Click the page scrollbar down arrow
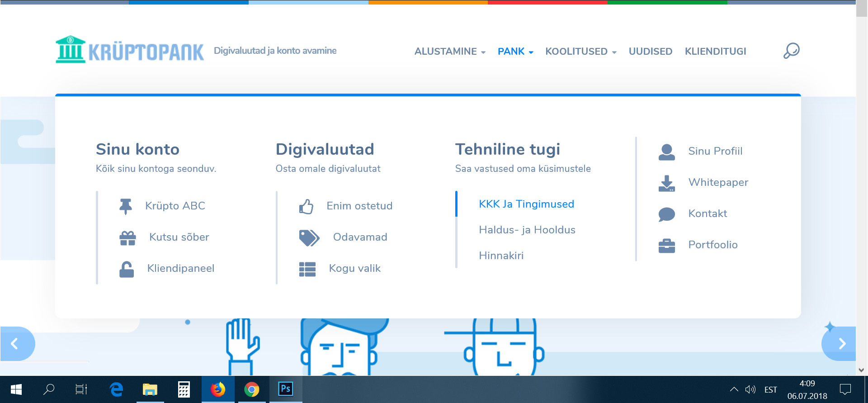This screenshot has width=868, height=403. [x=862, y=370]
